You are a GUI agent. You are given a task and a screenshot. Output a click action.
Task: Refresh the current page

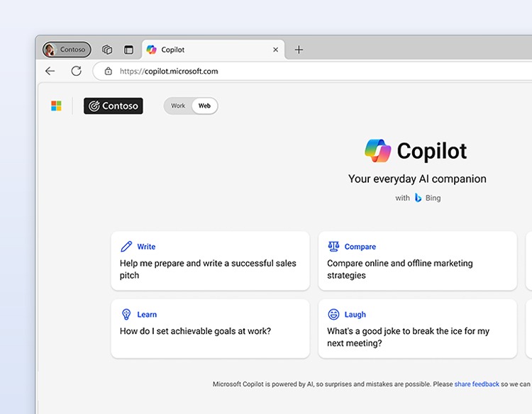coord(76,71)
